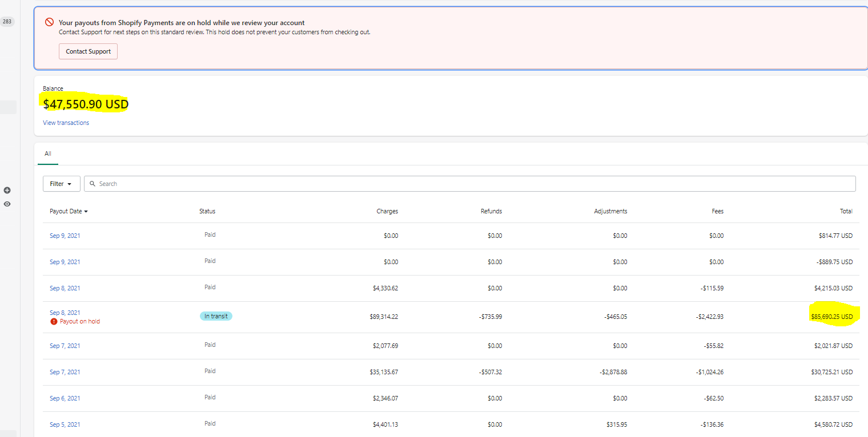Image resolution: width=868 pixels, height=437 pixels.
Task: Open the Filter dropdown
Action: [62, 184]
